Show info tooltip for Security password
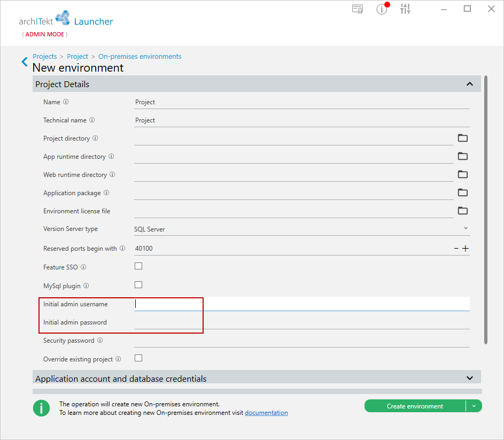 100,341
